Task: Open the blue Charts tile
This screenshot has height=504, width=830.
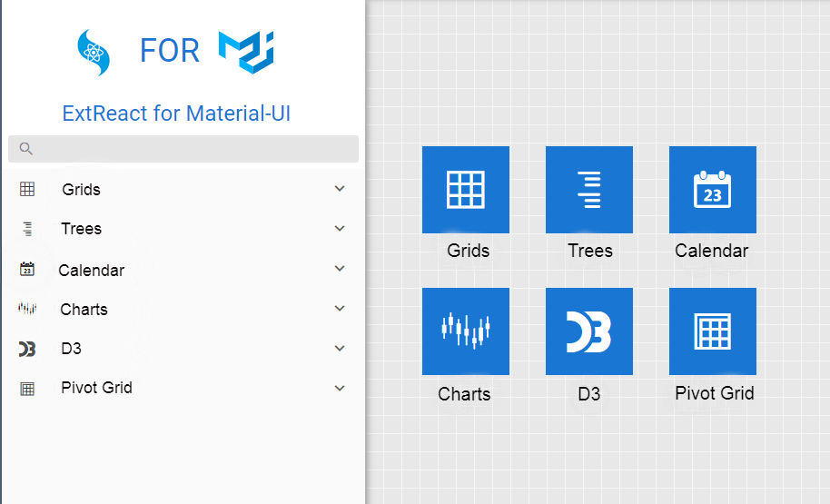Action: pos(466,331)
